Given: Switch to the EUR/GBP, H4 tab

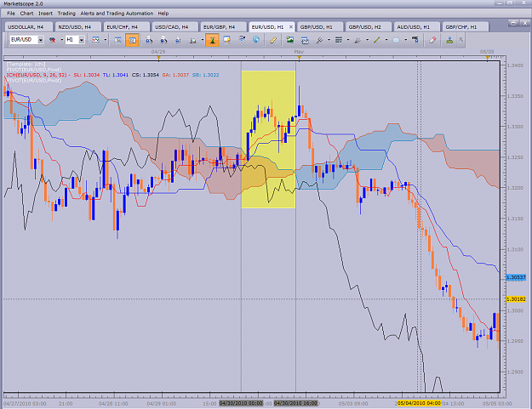Looking at the screenshot, I should tap(222, 26).
